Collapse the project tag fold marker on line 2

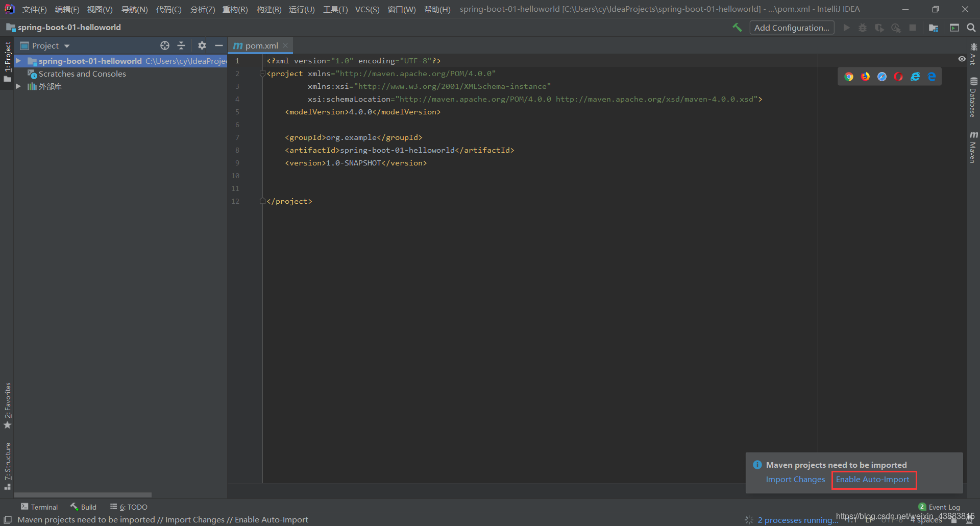(x=262, y=74)
